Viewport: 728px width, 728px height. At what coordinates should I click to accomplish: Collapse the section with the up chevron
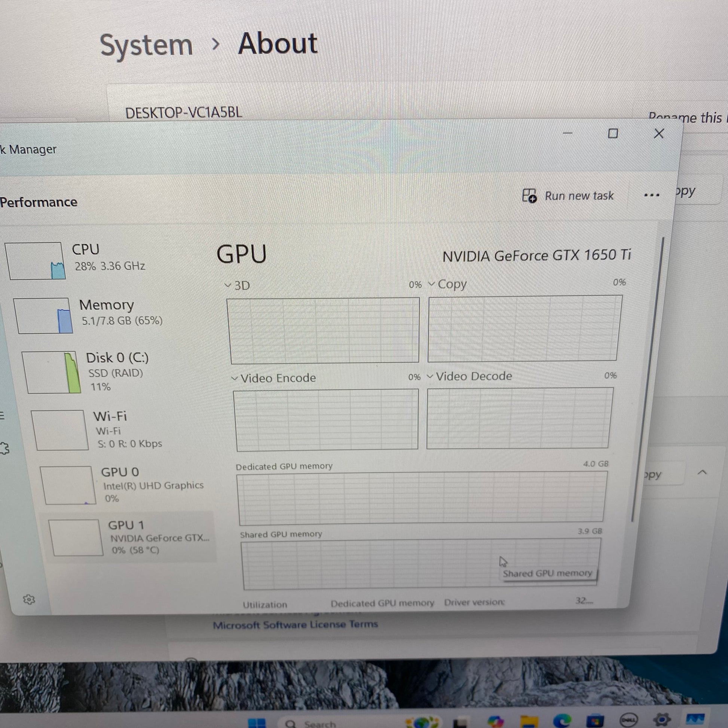tap(702, 472)
